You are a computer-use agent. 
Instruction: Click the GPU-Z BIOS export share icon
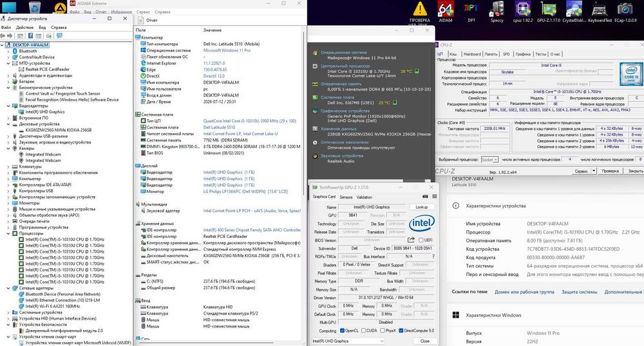click(x=411, y=240)
